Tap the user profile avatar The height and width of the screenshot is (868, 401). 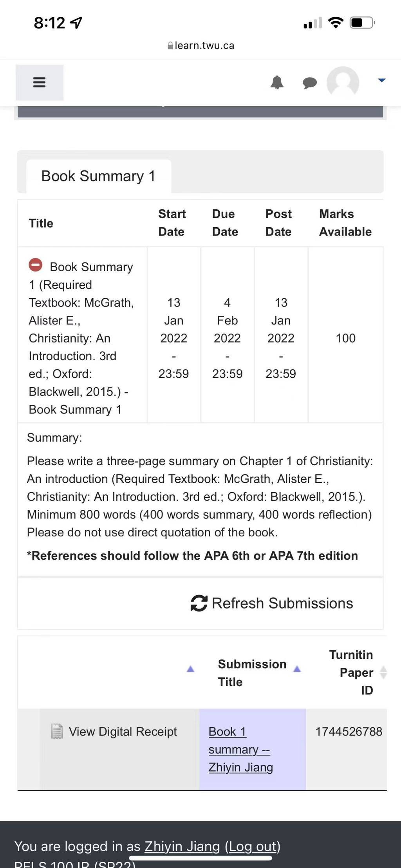tap(343, 82)
